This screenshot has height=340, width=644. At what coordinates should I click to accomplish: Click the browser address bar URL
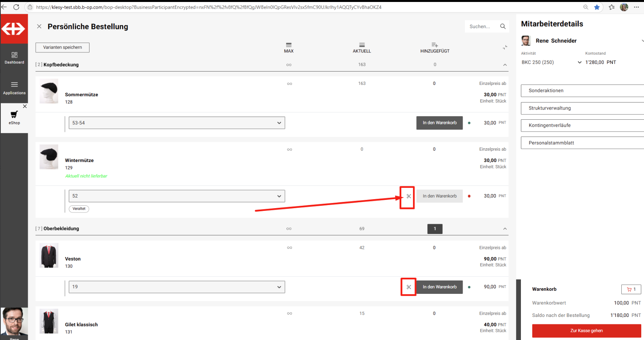point(209,7)
